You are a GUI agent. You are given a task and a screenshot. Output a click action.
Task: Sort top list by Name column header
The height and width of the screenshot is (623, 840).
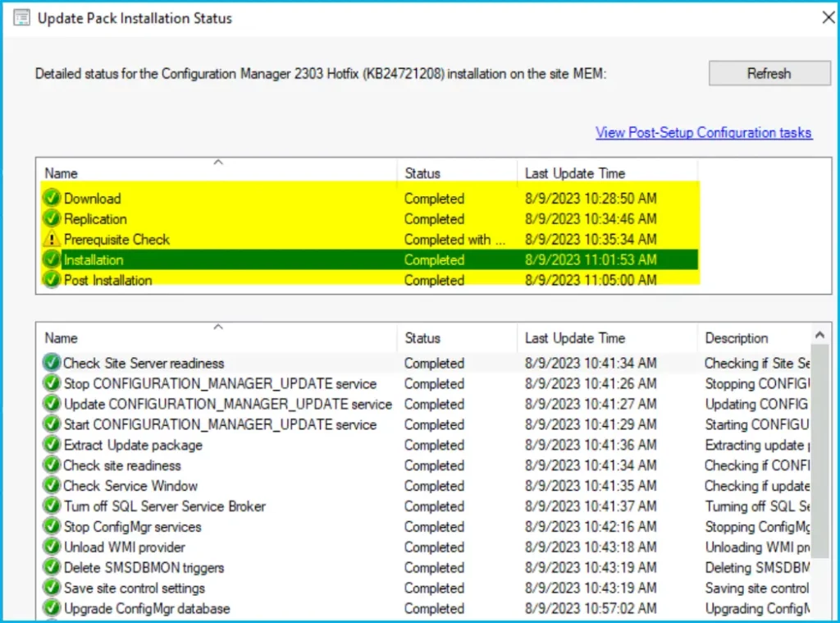tap(217, 173)
